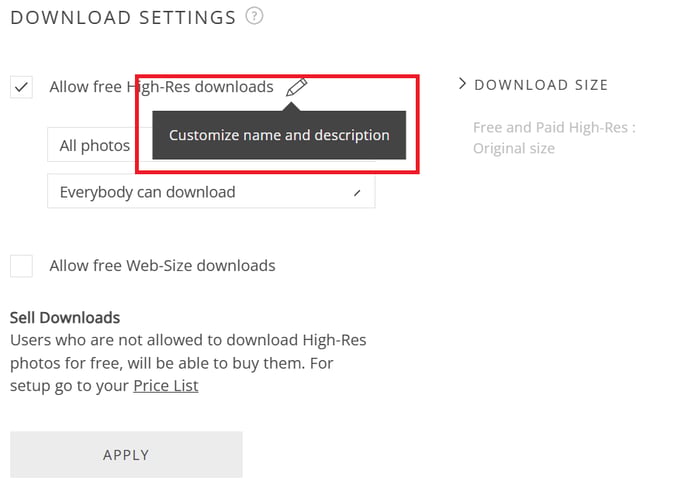Click the help question mark icon

(x=254, y=16)
